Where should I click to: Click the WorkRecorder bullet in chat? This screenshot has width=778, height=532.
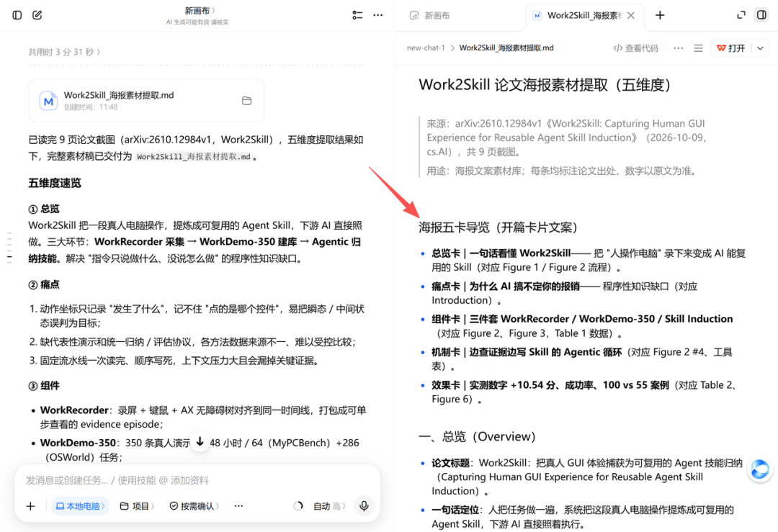203,417
